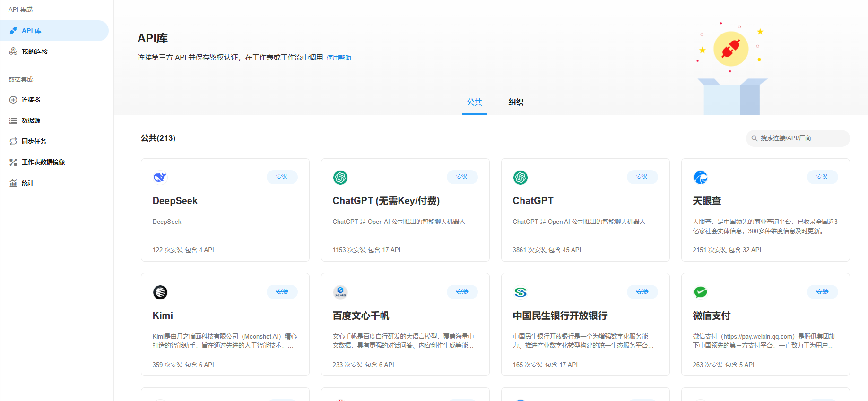Open 同步任务 from the sidebar

(x=34, y=141)
